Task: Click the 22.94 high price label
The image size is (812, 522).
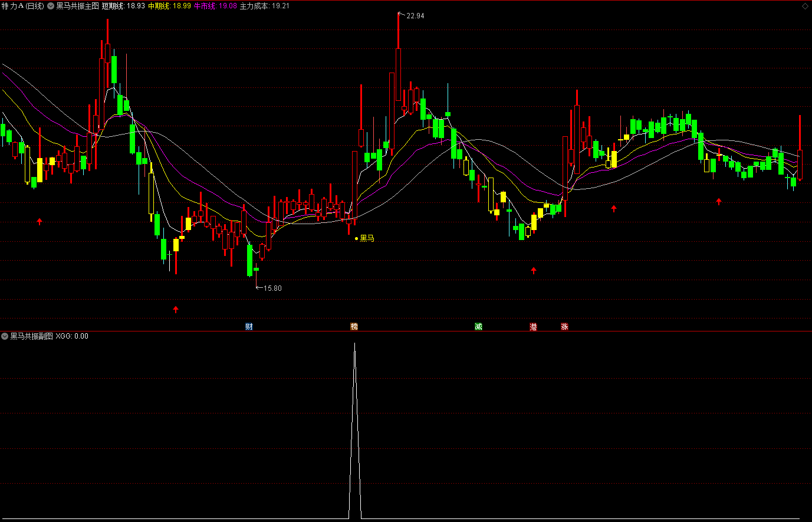Action: pos(415,16)
